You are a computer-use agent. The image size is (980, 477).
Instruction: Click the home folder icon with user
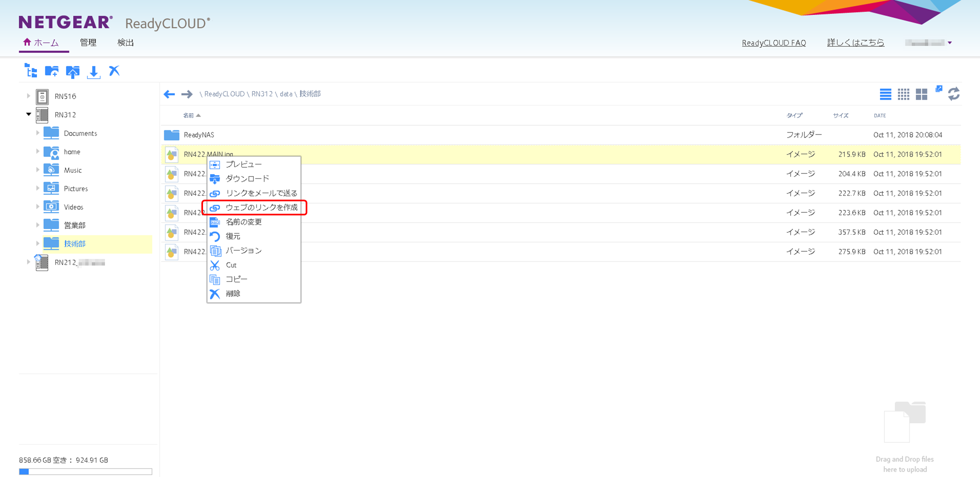click(51, 152)
